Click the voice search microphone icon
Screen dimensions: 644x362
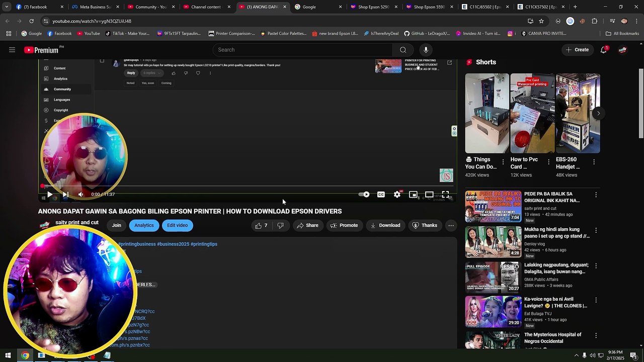click(426, 50)
